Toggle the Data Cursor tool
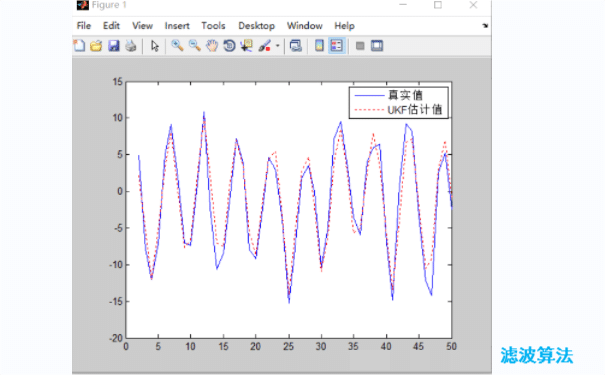The width and height of the screenshot is (605, 375). [246, 46]
